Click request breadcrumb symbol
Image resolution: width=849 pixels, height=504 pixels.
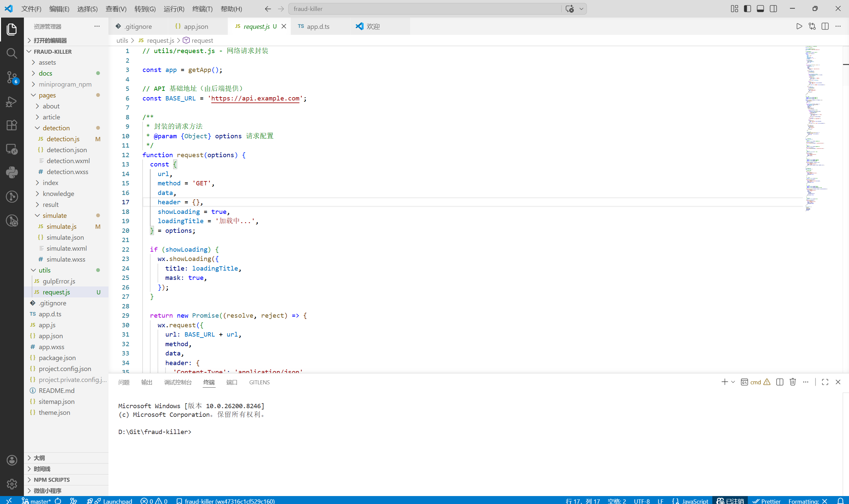198,40
